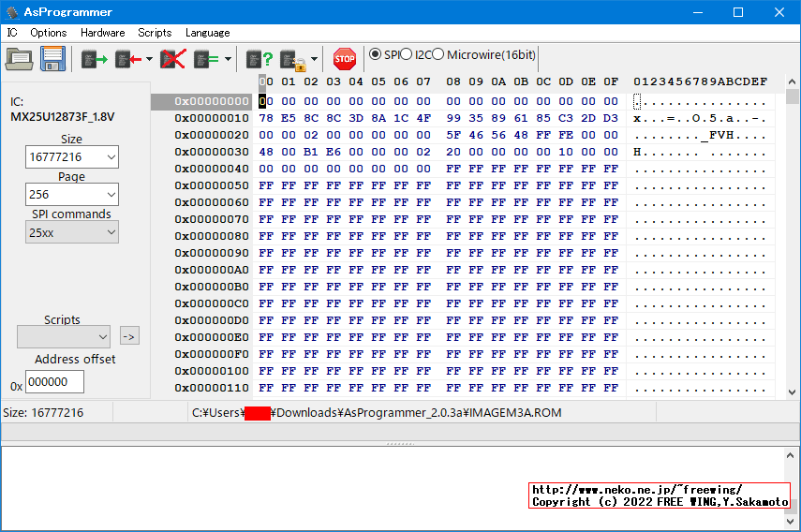Click the Address offset input field
Viewport: 801px width, 532px height.
click(54, 382)
